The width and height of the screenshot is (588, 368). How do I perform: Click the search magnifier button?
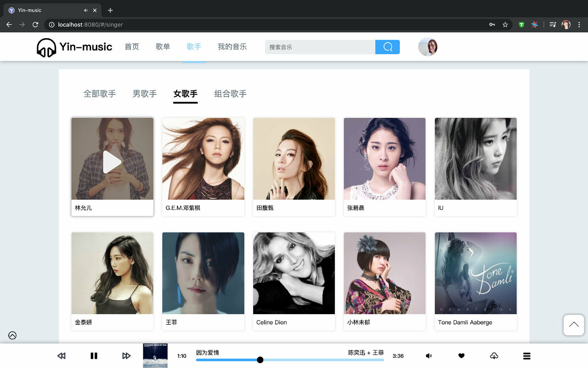pyautogui.click(x=387, y=47)
